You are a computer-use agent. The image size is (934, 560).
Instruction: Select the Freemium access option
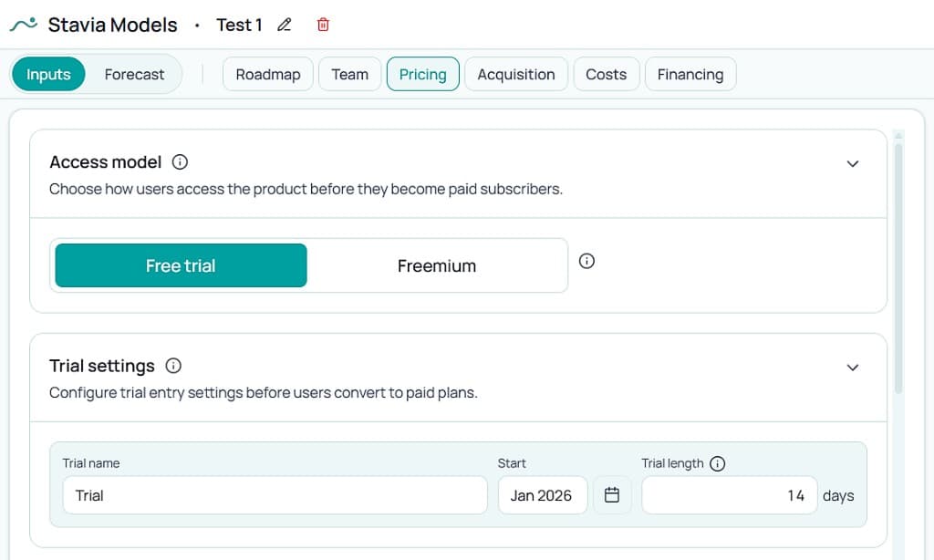coord(437,265)
